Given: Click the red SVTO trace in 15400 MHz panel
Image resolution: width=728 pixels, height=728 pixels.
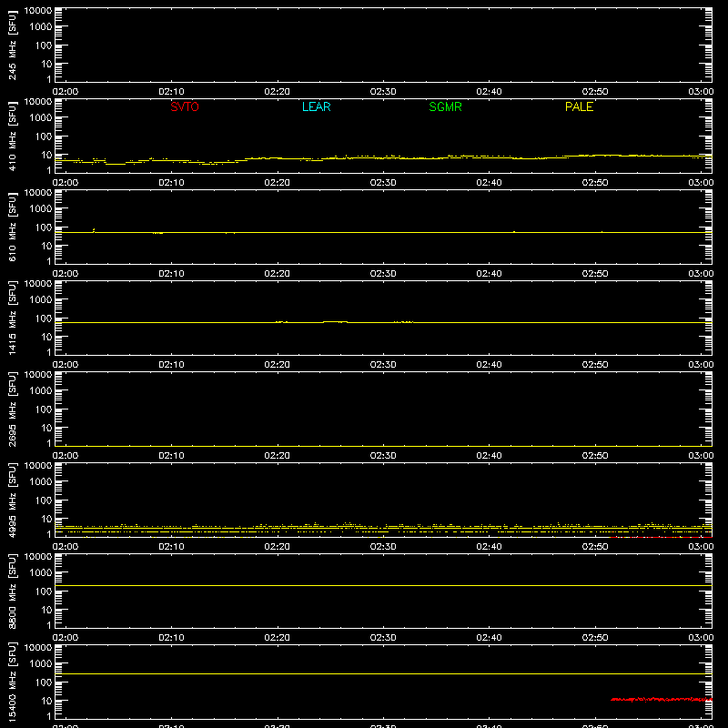Looking at the screenshot, I should (662, 699).
